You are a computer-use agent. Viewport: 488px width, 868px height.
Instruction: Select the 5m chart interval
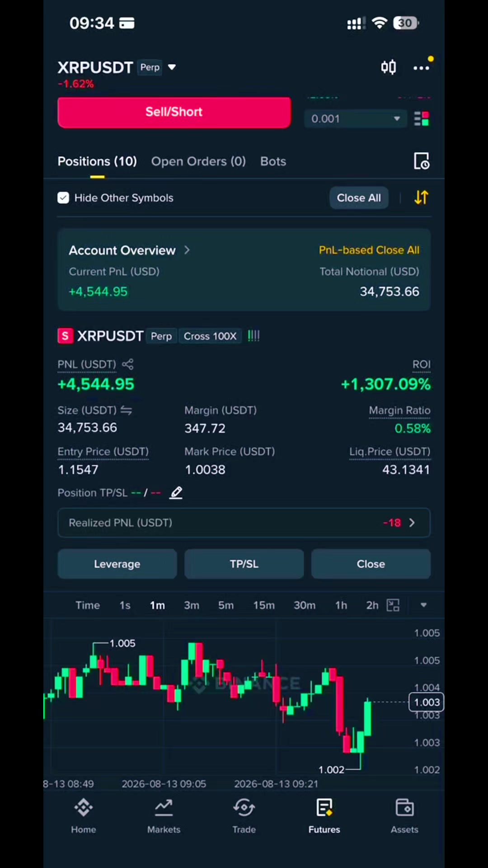(x=226, y=605)
